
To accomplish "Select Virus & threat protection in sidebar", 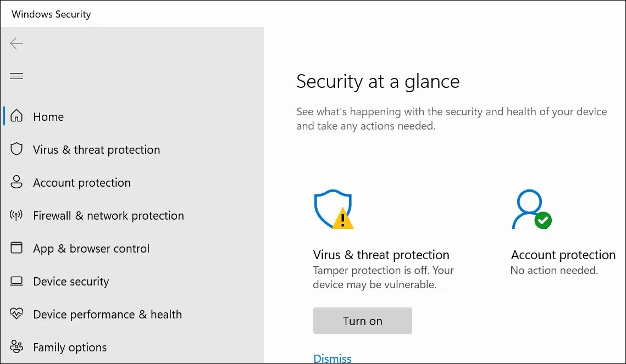I will click(96, 150).
